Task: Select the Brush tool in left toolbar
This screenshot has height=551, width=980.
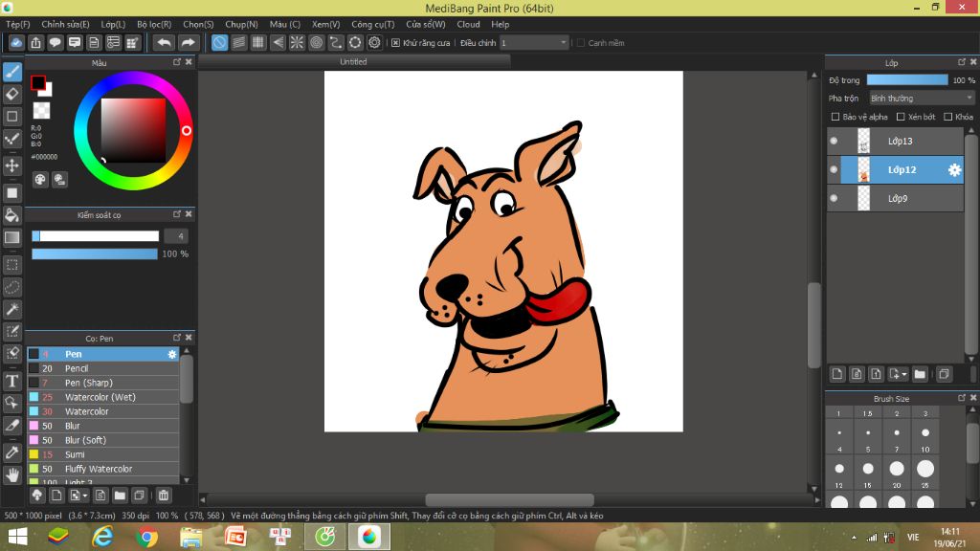Action: (x=12, y=72)
